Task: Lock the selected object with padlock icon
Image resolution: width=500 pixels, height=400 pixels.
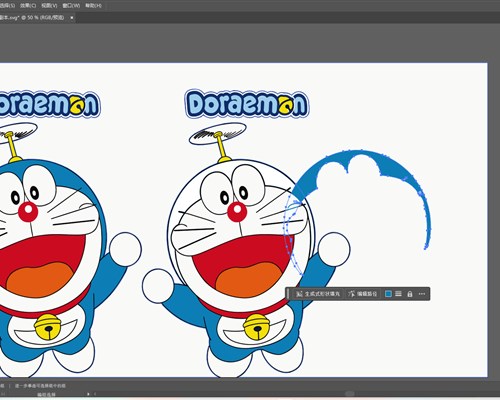Action: [410, 294]
